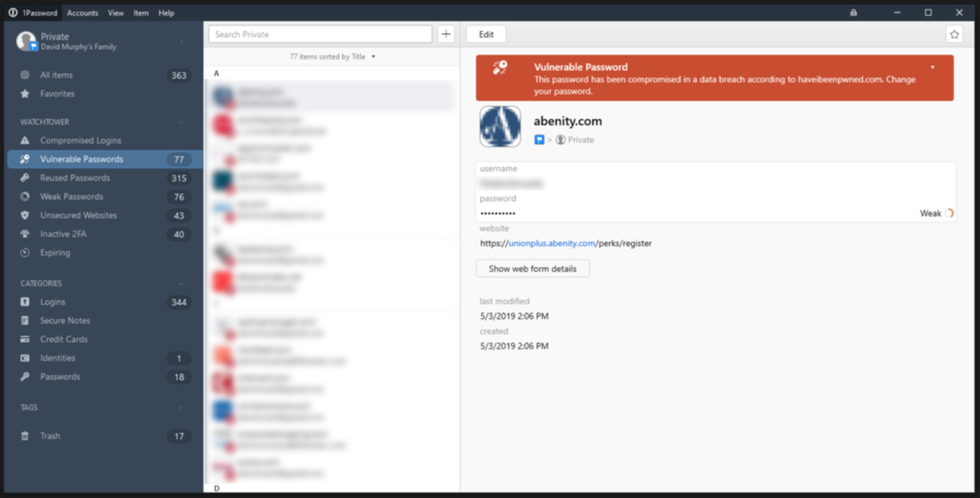Open Passwords category icon
The width and height of the screenshot is (980, 498).
[25, 376]
